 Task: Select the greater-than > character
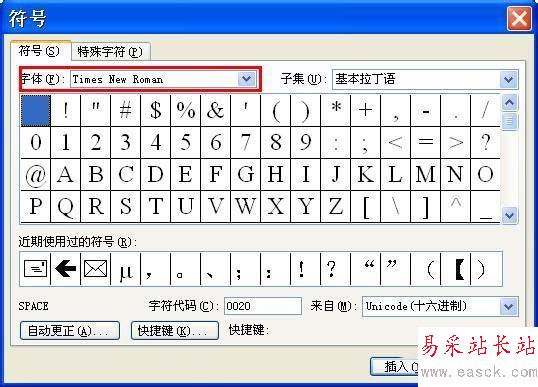456,142
